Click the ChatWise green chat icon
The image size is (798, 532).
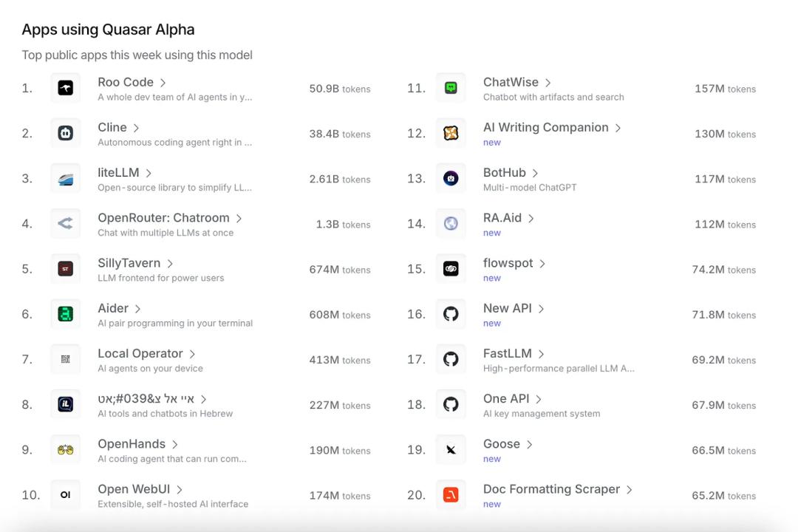(451, 89)
